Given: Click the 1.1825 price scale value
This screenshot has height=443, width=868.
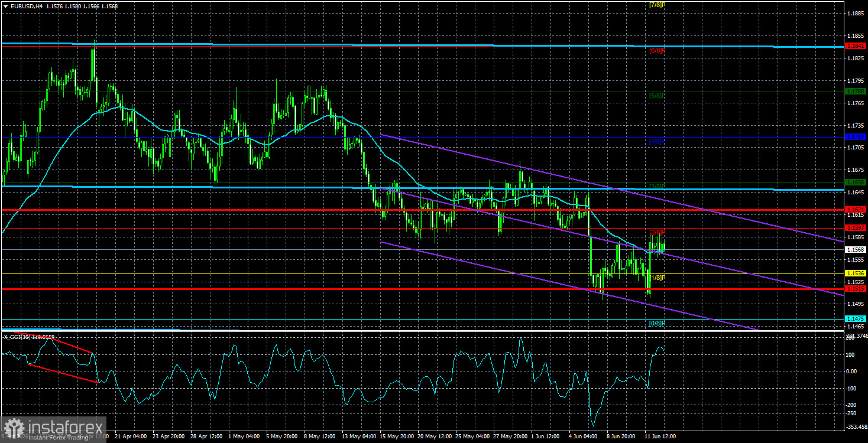Looking at the screenshot, I should click(856, 58).
